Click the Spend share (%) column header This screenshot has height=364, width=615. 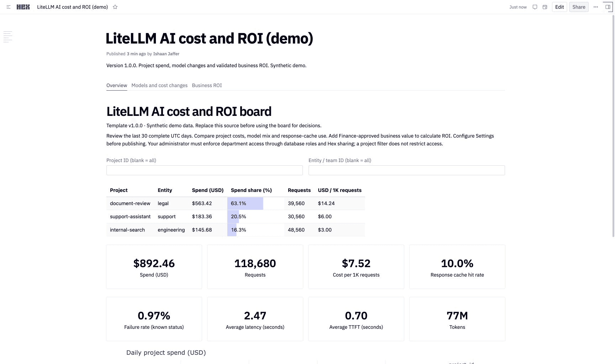coord(251,190)
